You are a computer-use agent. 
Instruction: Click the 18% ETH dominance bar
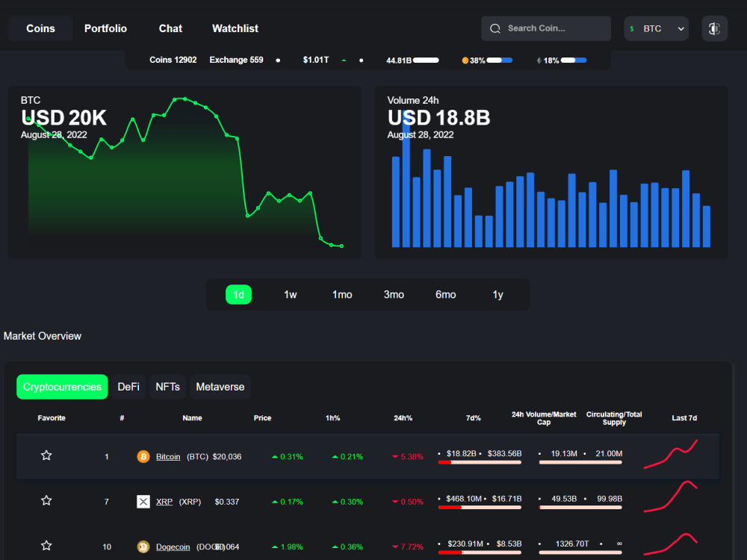click(x=574, y=60)
